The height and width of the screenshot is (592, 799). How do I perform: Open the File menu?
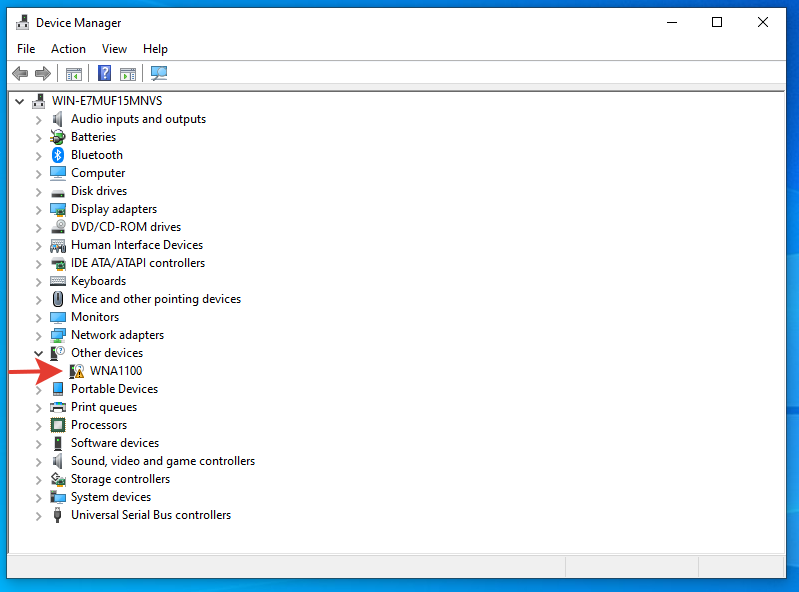[x=26, y=49]
